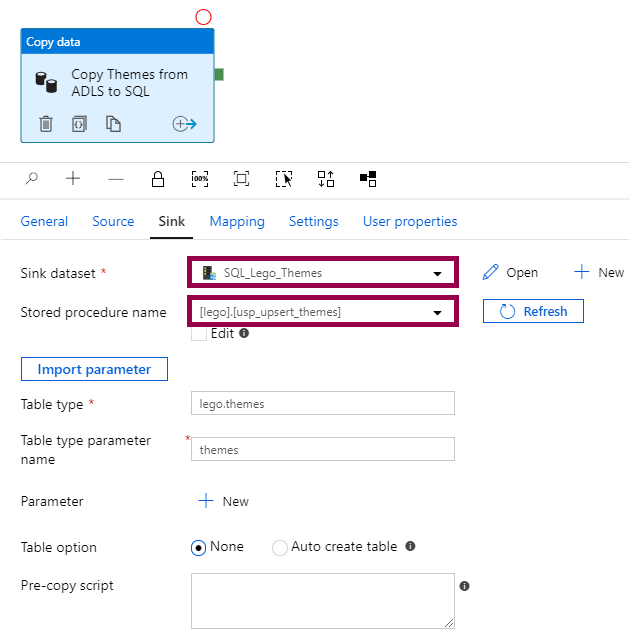View code of the Copy data activity
This screenshot has width=629, height=641.
[80, 124]
